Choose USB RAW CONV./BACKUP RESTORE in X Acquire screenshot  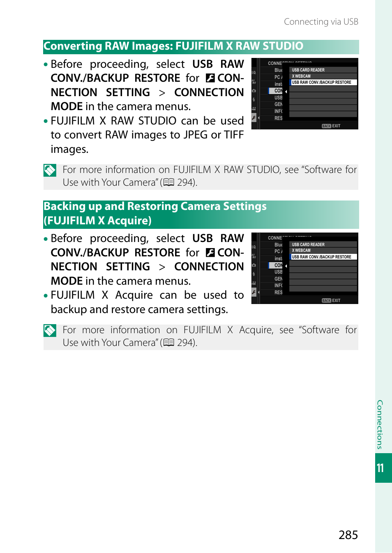point(323,257)
